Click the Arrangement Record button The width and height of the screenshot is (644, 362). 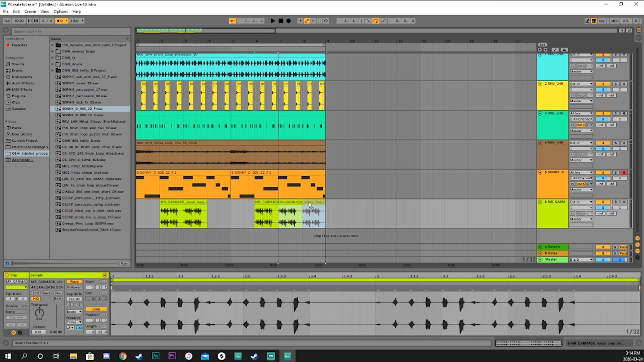point(288,21)
